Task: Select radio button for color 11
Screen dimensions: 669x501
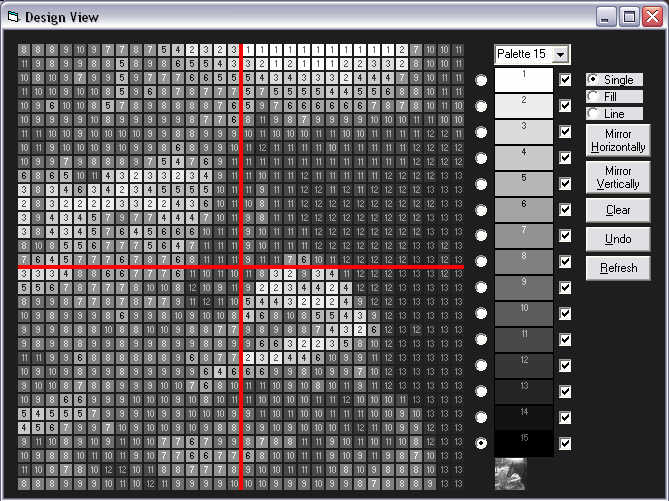Action: pos(481,339)
